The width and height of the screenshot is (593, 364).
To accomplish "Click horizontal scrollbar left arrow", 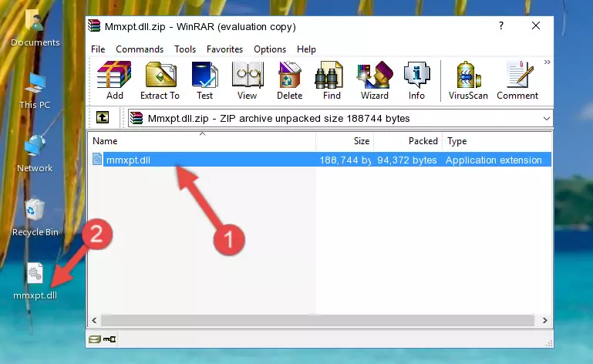I will pos(94,321).
